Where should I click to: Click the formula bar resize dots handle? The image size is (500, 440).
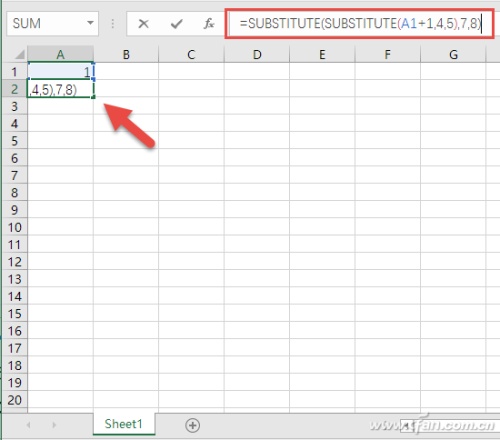pyautogui.click(x=113, y=24)
